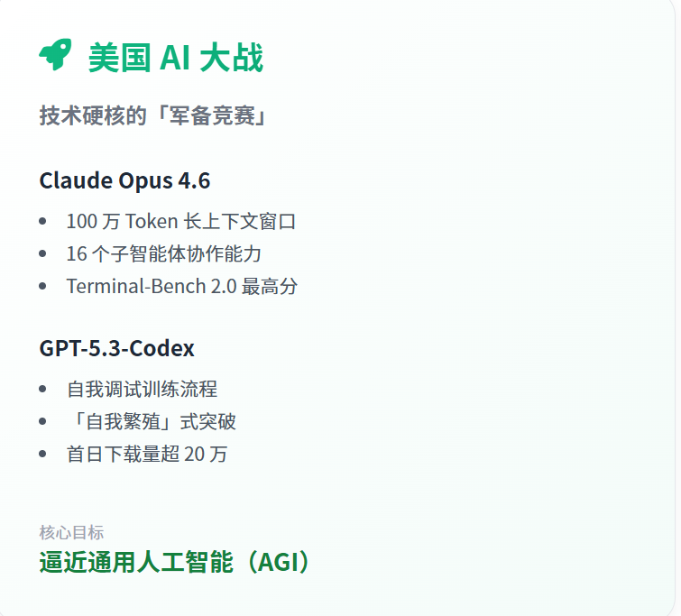The width and height of the screenshot is (681, 616).
Task: Click the bullet dot before 16 个子智能体
Action: [x=42, y=254]
